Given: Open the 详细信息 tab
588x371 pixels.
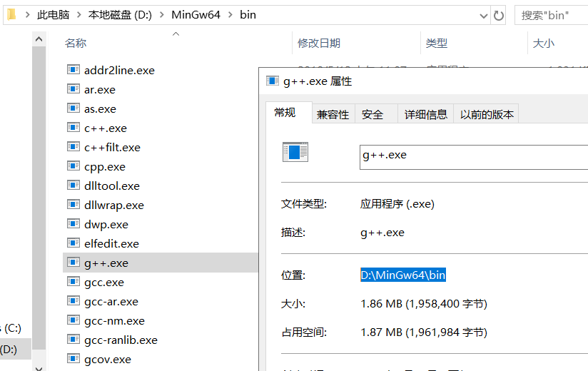Looking at the screenshot, I should [x=425, y=114].
